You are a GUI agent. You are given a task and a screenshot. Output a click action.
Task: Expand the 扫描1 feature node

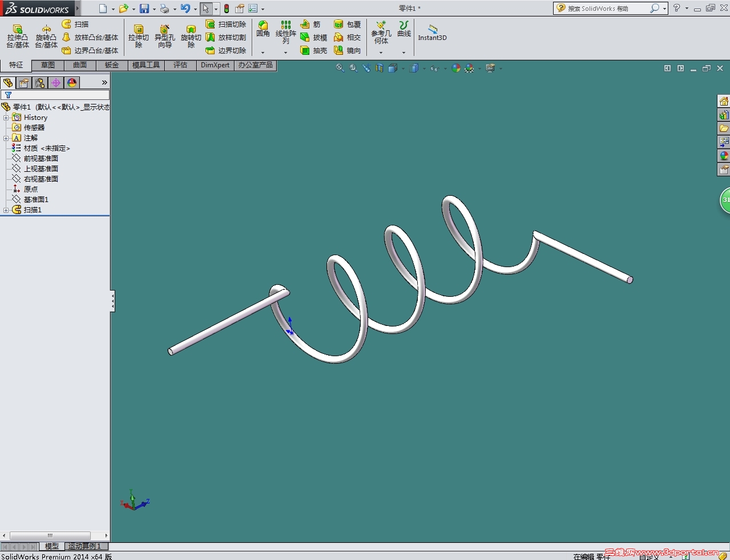click(x=6, y=210)
